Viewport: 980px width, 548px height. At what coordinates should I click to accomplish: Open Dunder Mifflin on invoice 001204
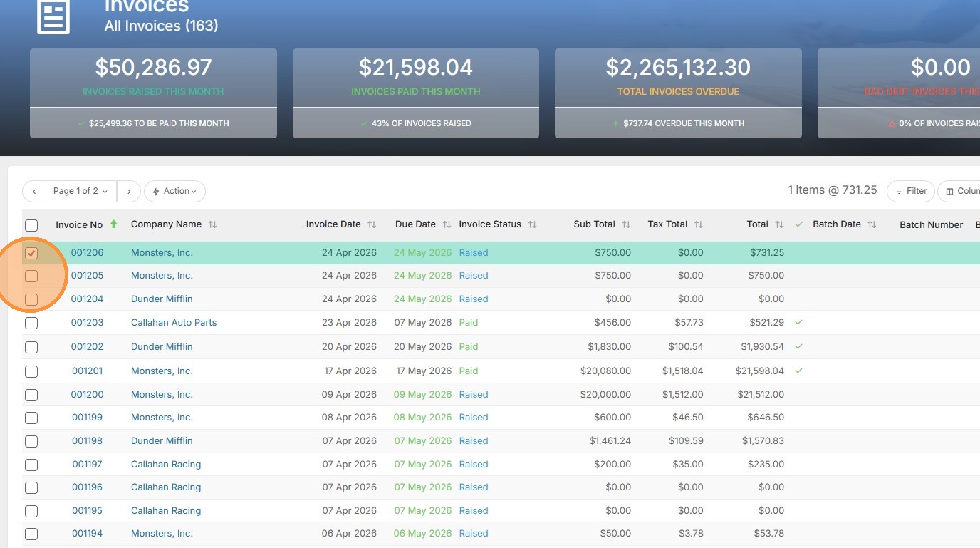click(162, 299)
